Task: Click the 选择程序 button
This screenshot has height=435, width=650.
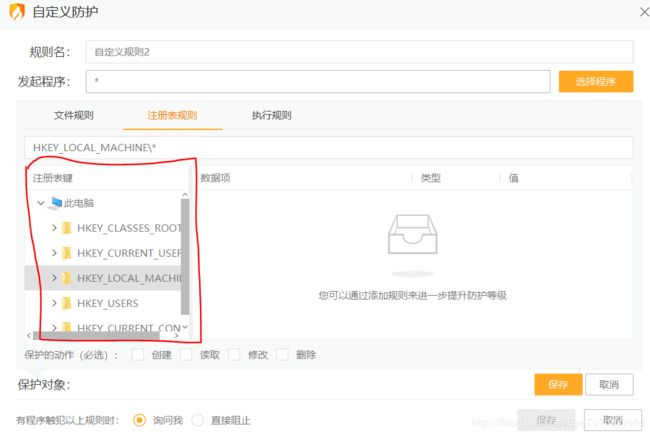Action: tap(596, 81)
